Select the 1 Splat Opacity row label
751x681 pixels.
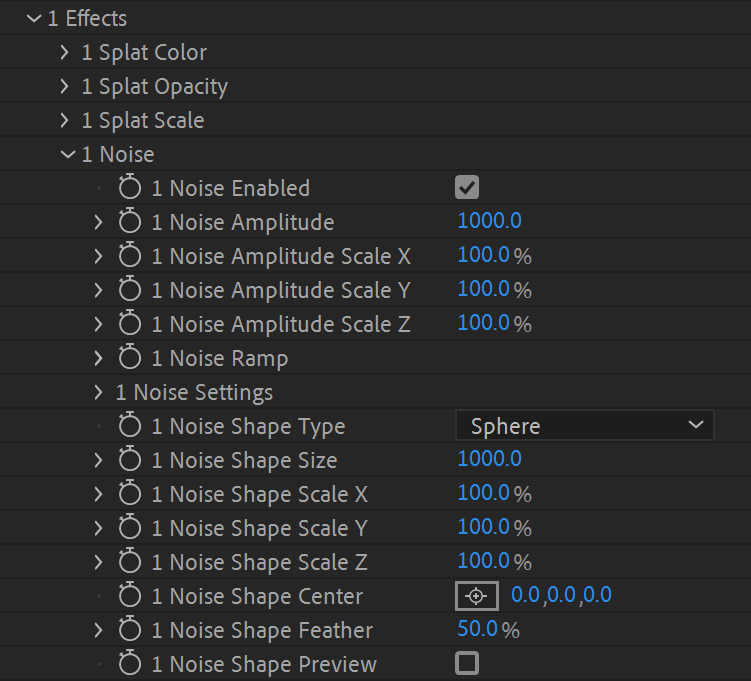coord(154,86)
